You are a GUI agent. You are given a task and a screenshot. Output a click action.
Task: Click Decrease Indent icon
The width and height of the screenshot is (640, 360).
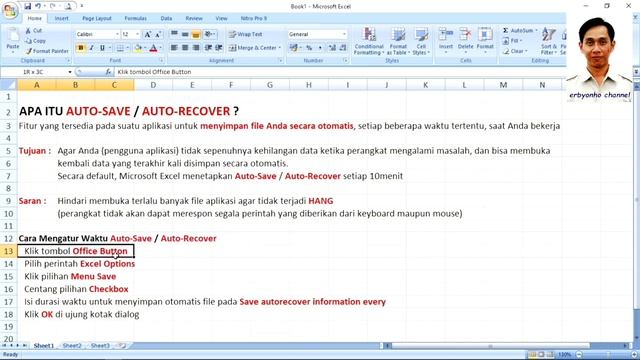tap(208, 48)
